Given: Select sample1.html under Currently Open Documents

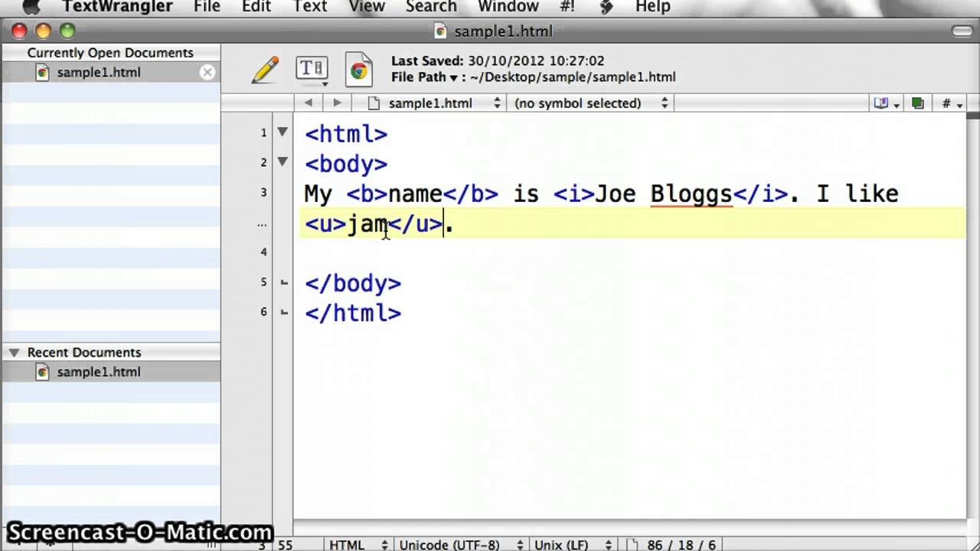Looking at the screenshot, I should point(110,73).
